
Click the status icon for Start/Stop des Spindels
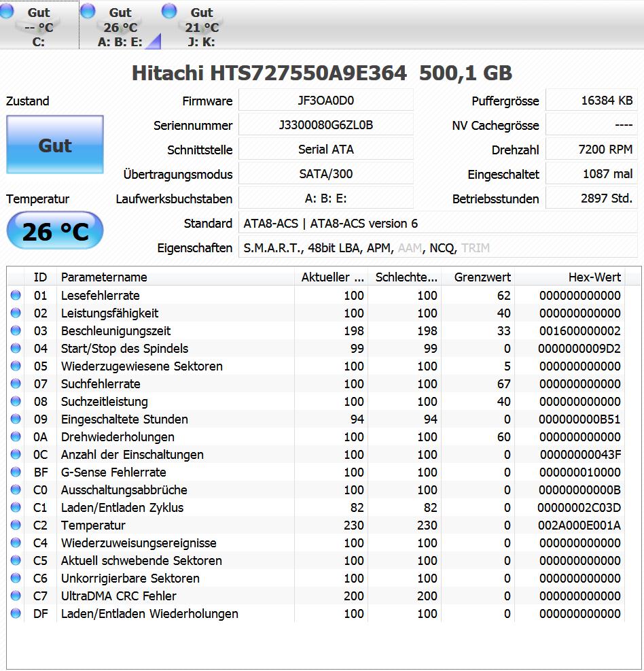coord(16,348)
